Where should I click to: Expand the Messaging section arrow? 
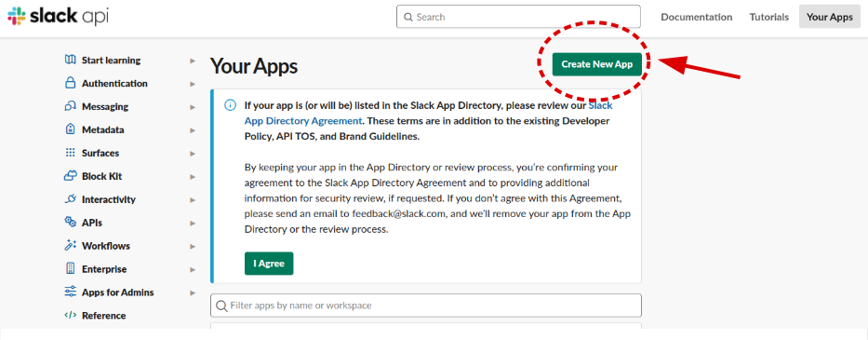193,107
